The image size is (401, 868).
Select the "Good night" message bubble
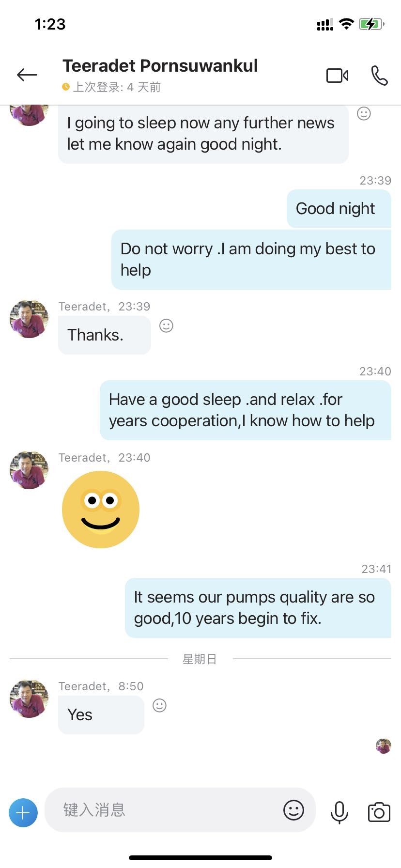coord(339,209)
